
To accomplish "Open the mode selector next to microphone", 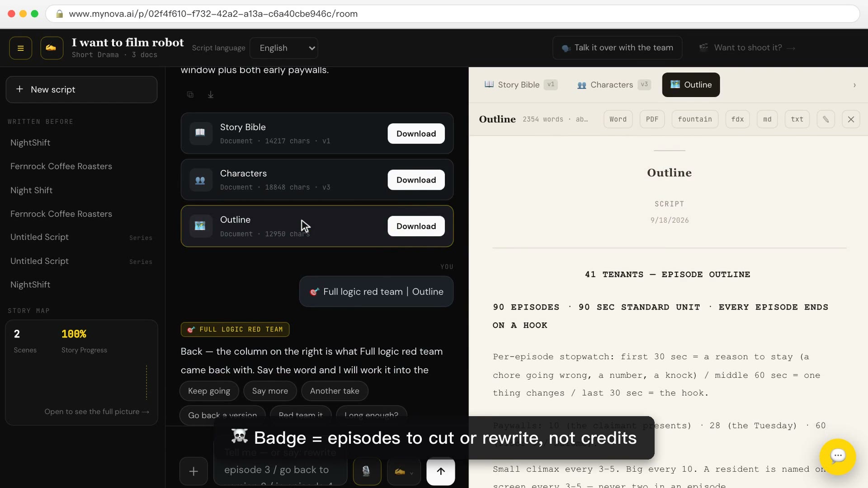I will 404,471.
